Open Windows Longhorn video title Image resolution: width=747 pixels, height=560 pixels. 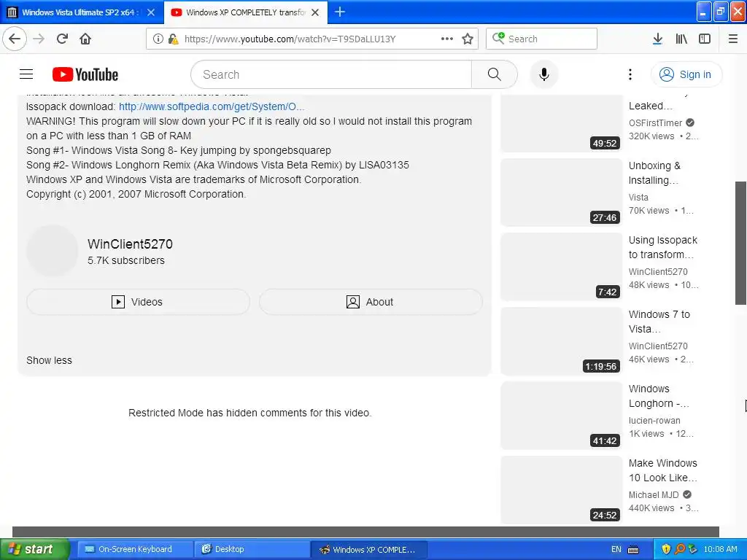point(659,396)
